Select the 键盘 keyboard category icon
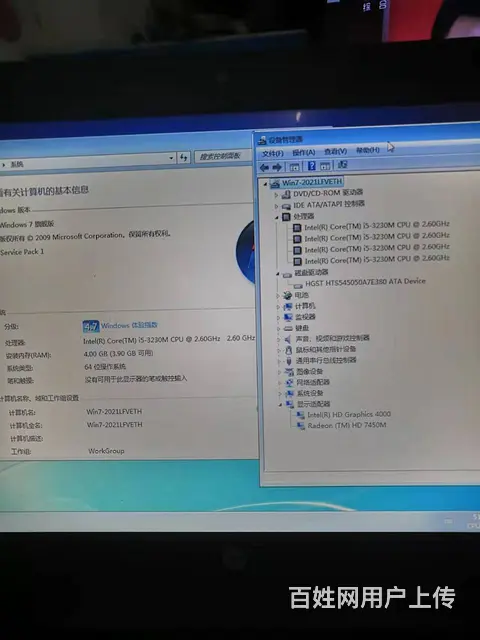480x640 pixels. (289, 328)
